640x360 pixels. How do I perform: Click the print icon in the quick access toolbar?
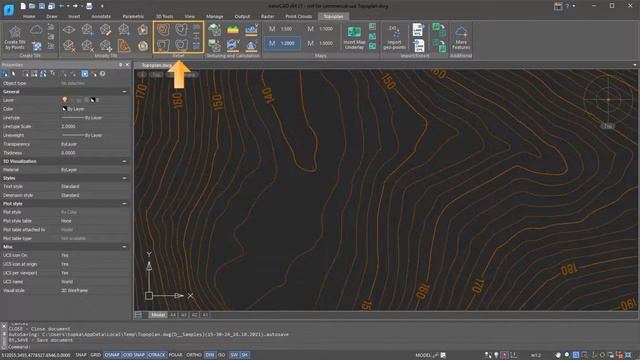(x=89, y=6)
